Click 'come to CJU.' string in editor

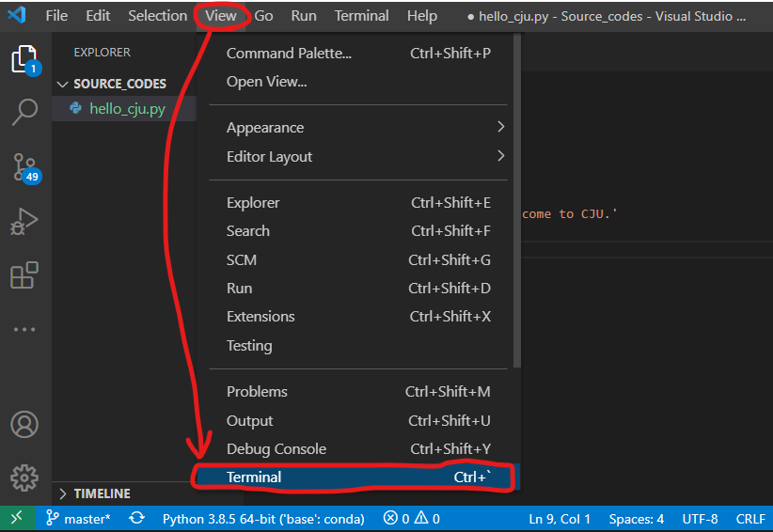[x=569, y=213]
